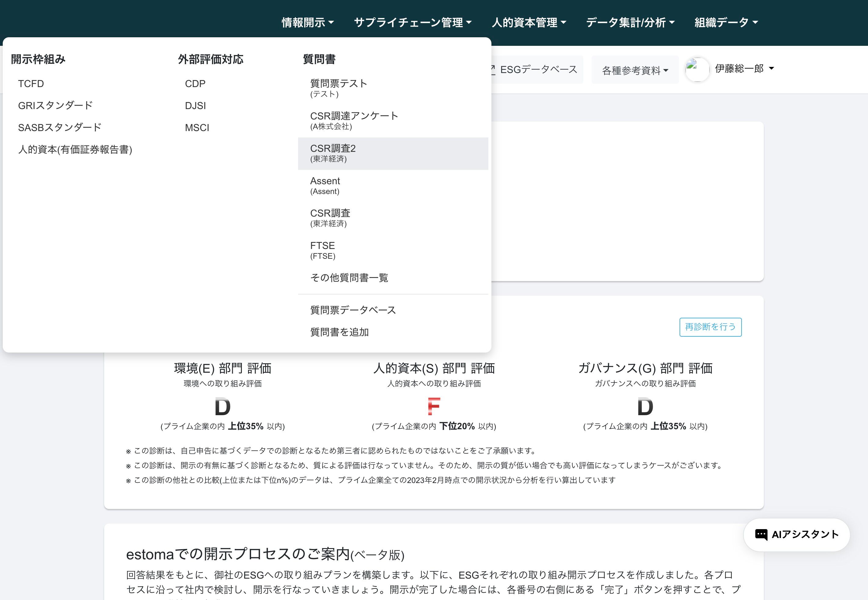Screen dimensions: 868x600
Task: Expand the 組織データ menu
Action: [x=726, y=23]
